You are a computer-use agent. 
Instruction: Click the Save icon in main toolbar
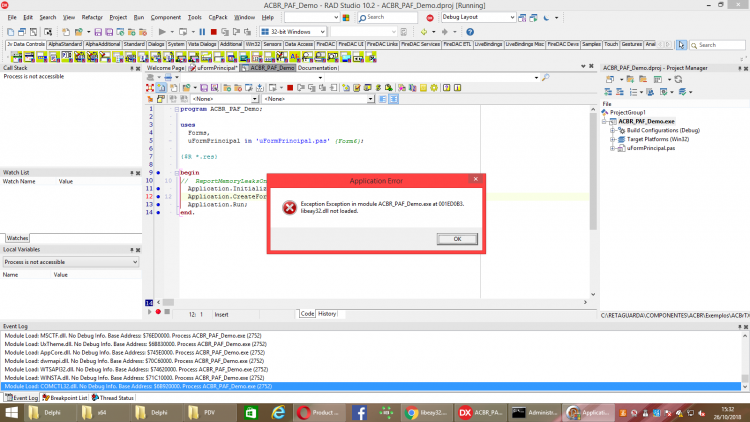pos(98,32)
